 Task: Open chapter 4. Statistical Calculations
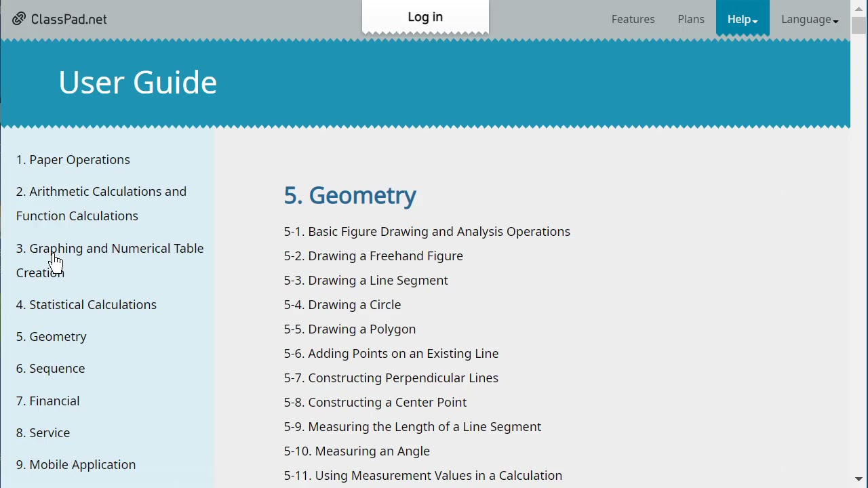pyautogui.click(x=86, y=304)
